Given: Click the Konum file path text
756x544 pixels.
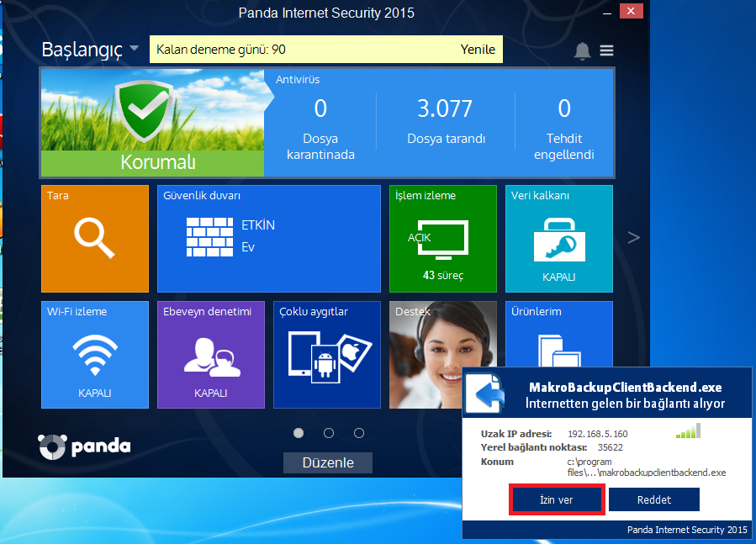Looking at the screenshot, I should [647, 467].
